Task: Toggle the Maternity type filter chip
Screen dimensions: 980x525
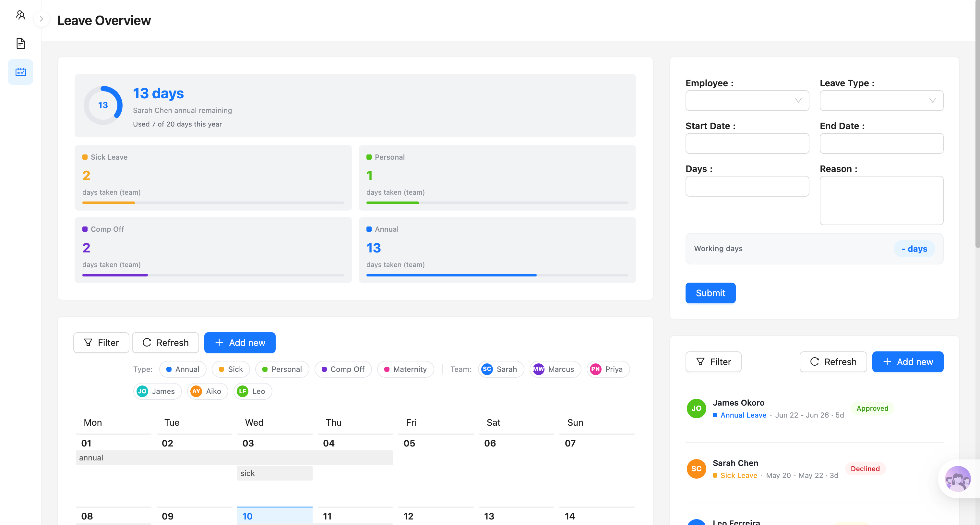Action: [405, 369]
